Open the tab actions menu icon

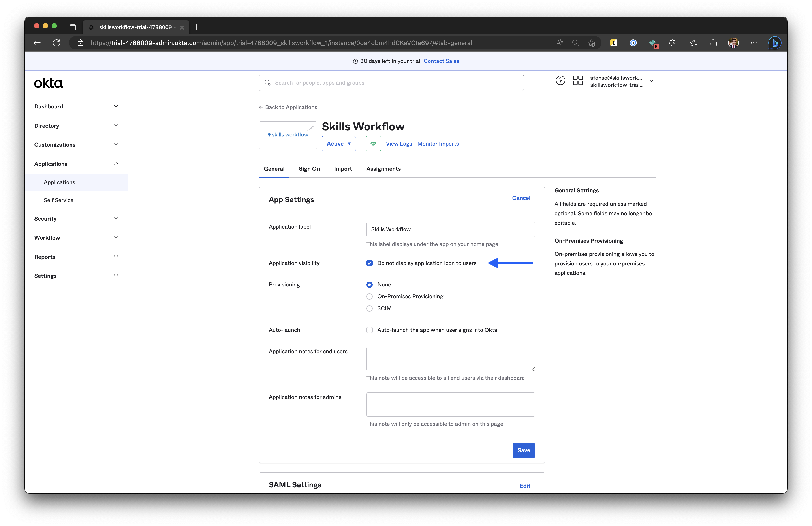(73, 27)
